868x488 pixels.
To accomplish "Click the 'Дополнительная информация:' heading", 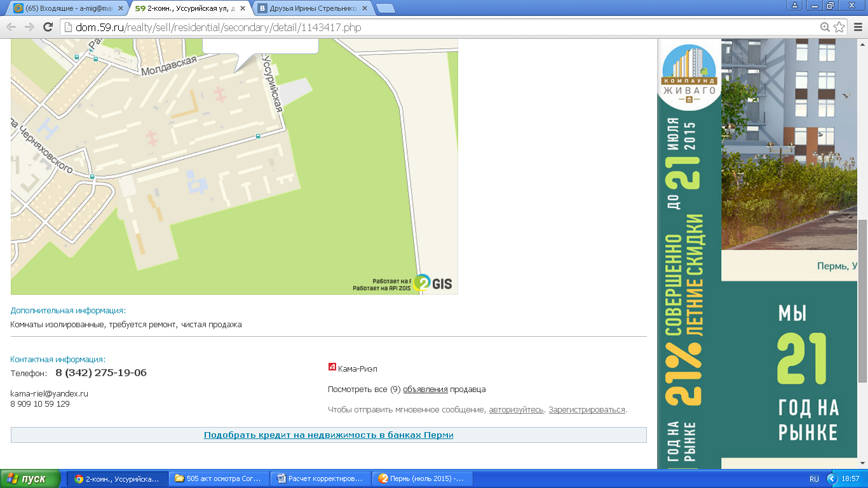I will (x=68, y=311).
